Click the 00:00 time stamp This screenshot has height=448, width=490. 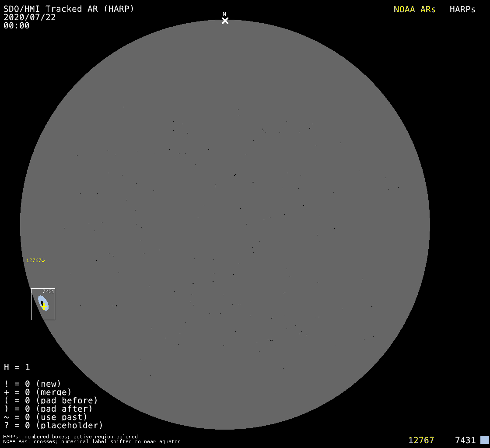(x=17, y=25)
